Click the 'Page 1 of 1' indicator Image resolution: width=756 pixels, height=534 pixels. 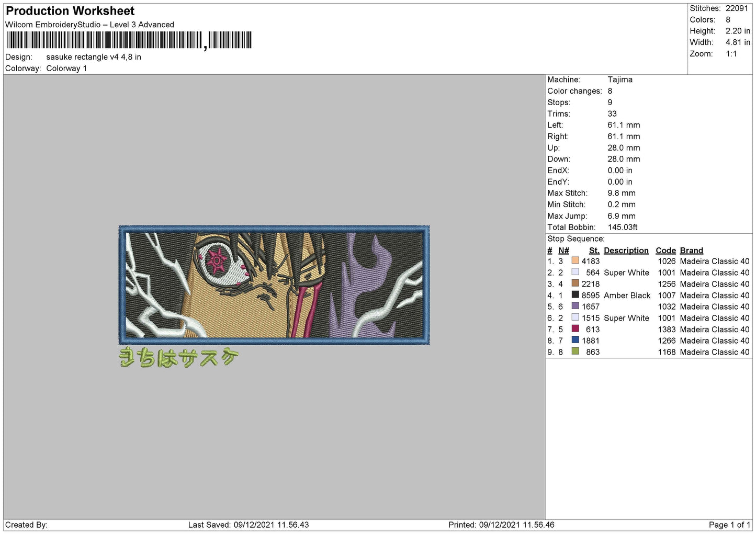point(729,525)
